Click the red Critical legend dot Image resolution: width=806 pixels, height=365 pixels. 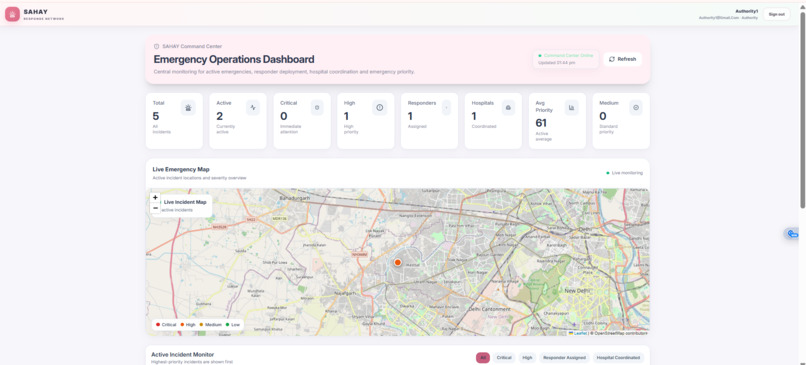158,325
